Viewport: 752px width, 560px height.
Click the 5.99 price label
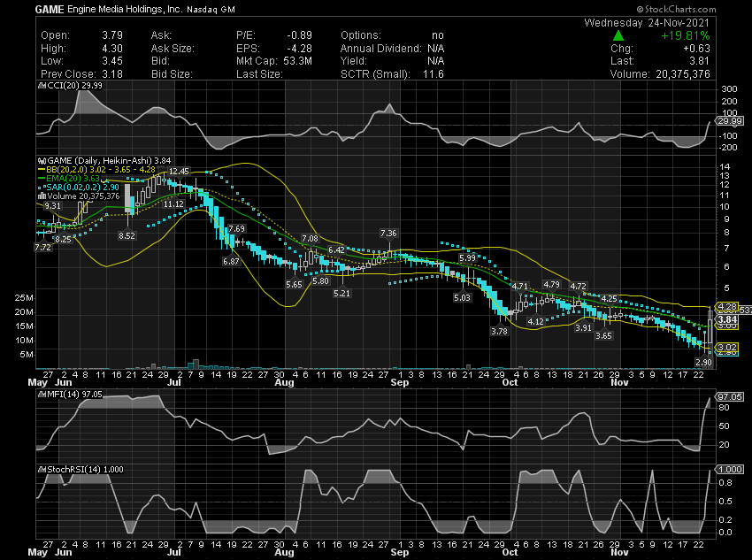[x=468, y=258]
